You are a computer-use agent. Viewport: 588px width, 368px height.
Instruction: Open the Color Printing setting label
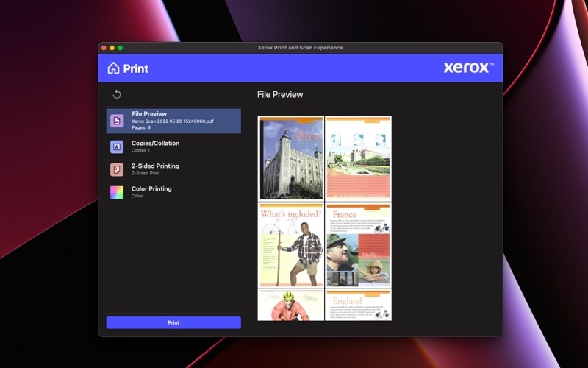click(151, 189)
